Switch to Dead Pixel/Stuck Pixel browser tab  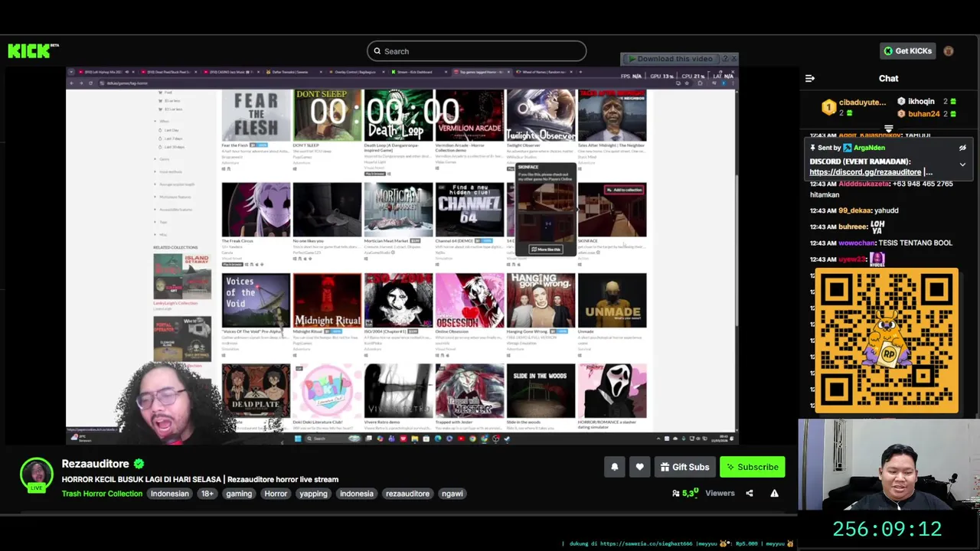169,72
